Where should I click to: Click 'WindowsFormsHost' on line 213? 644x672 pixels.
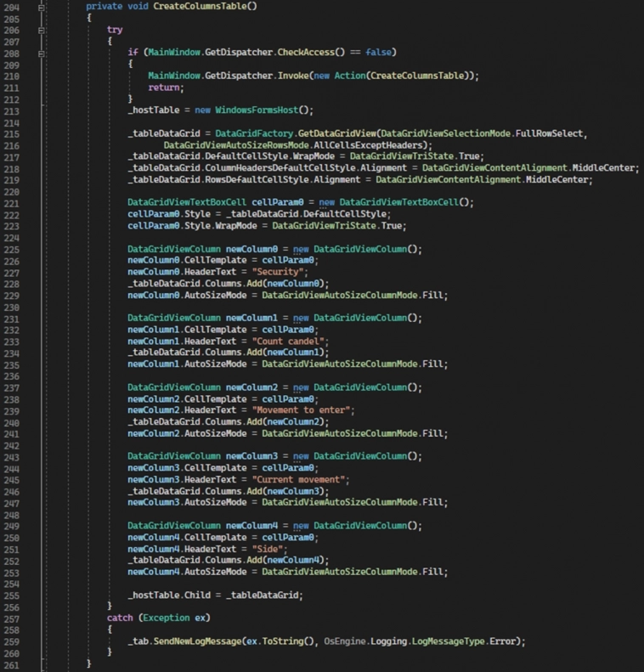coord(257,110)
